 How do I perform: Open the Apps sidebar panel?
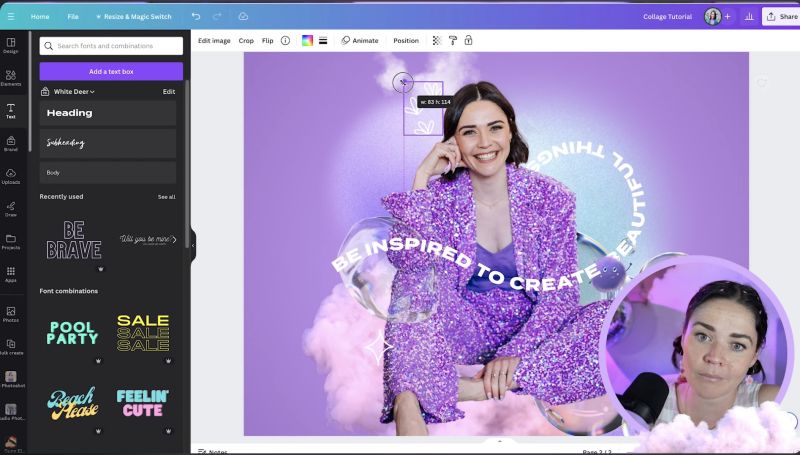(11, 274)
